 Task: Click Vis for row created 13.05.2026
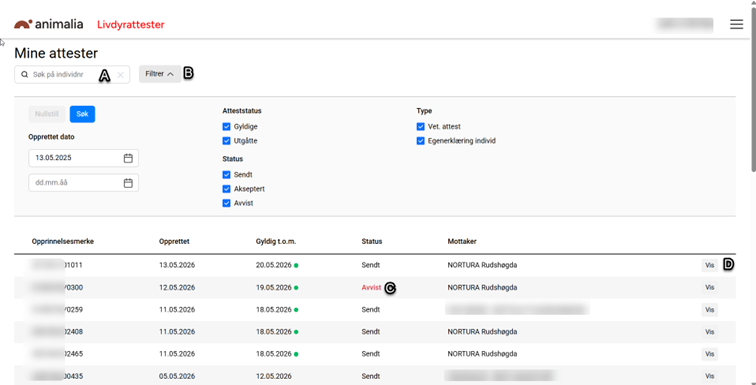pos(709,265)
